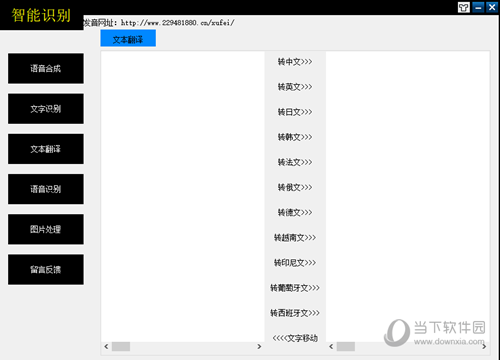The width and height of the screenshot is (500, 360).
Task: Open the 文本翻译 sidebar module
Action: (x=46, y=149)
